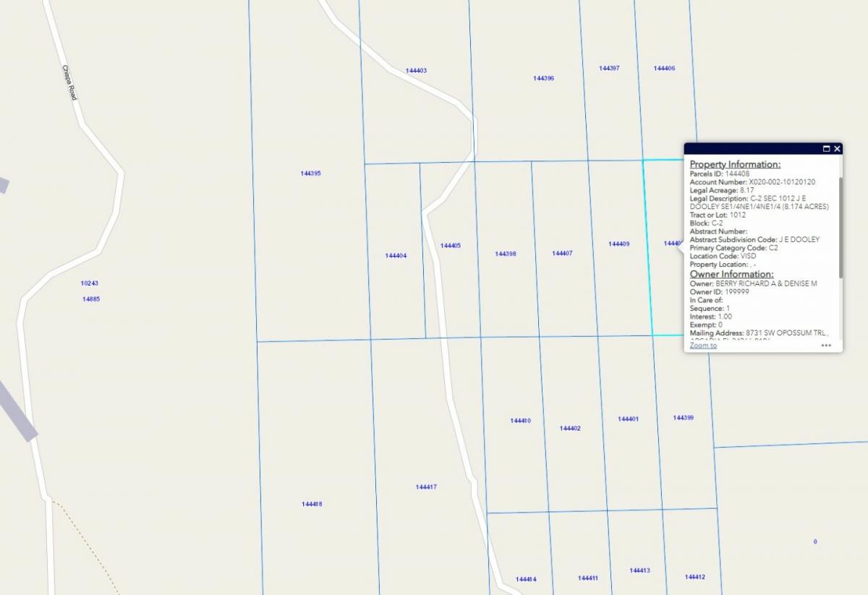This screenshot has height=595, width=868.
Task: Click parcel 144397
Action: [x=608, y=69]
